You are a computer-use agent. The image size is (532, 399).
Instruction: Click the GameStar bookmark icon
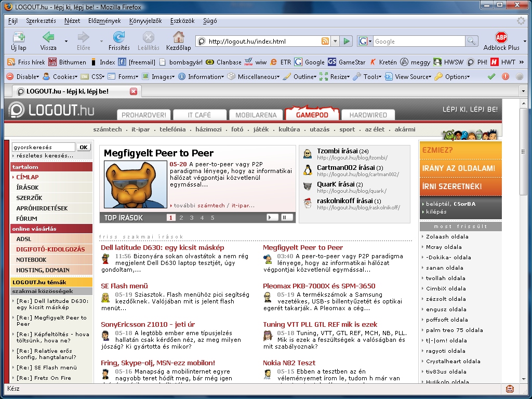tap(332, 62)
